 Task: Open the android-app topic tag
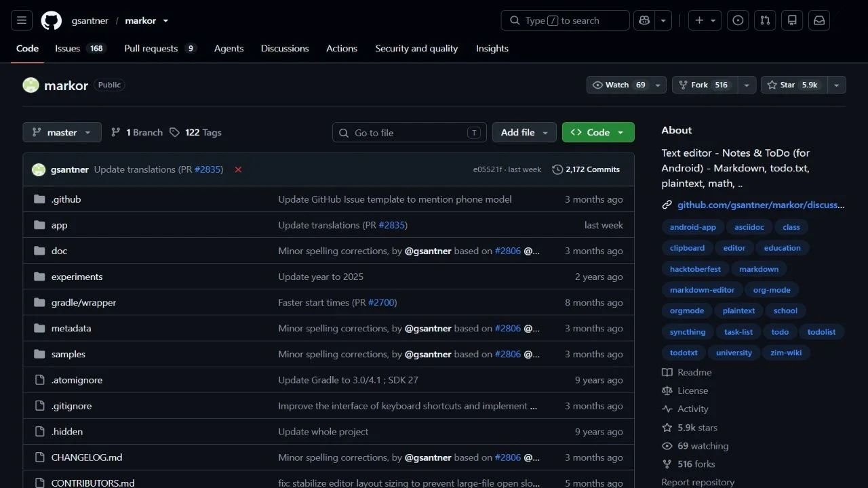693,227
